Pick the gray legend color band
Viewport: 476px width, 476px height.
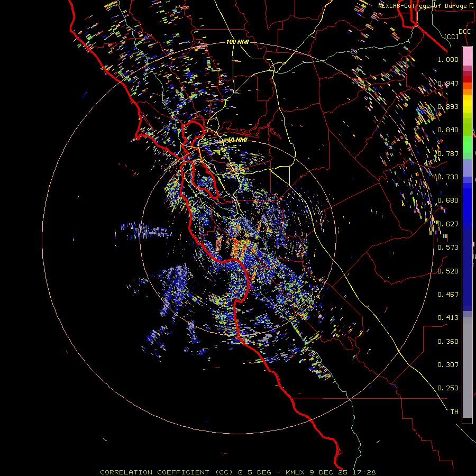tap(467, 368)
